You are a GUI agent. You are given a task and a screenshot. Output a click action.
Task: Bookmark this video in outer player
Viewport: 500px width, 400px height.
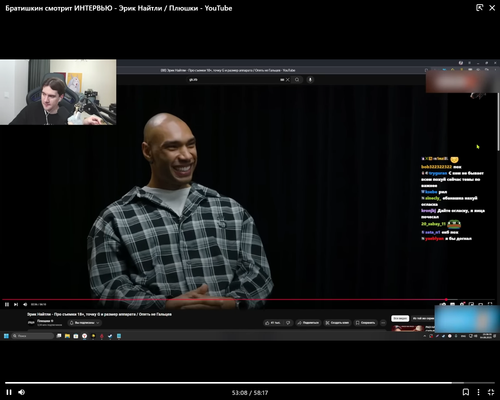(x=466, y=392)
